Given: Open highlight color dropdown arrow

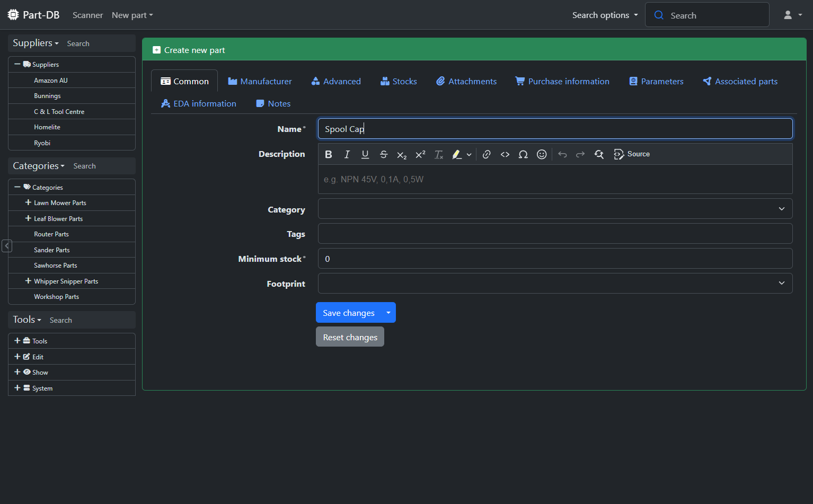Looking at the screenshot, I should pyautogui.click(x=469, y=155).
